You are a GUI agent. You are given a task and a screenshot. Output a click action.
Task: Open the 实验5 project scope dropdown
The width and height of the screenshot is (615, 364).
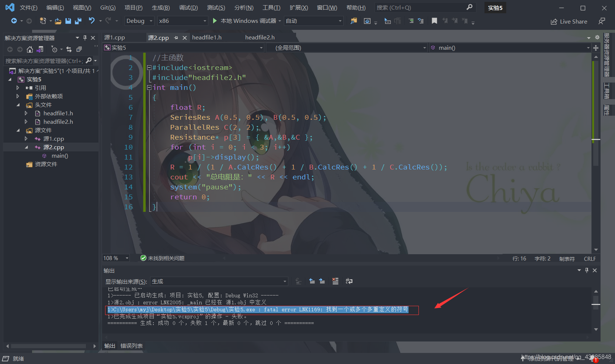tap(183, 48)
